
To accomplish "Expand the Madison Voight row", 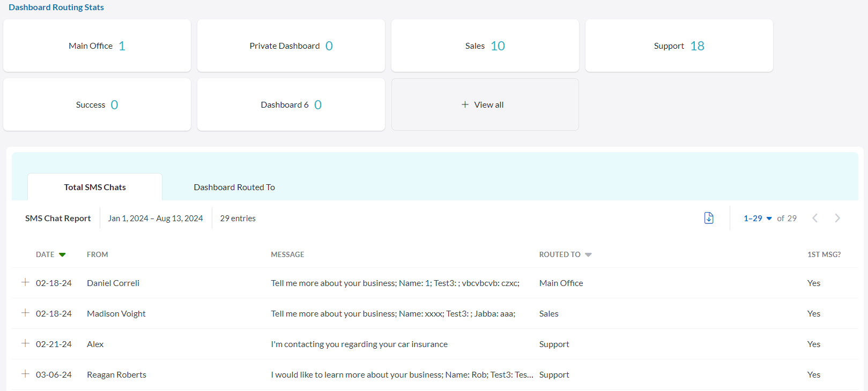I will tap(25, 313).
